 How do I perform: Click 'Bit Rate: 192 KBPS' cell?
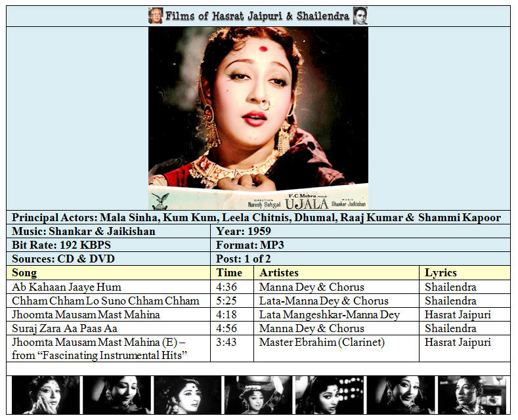coord(108,245)
